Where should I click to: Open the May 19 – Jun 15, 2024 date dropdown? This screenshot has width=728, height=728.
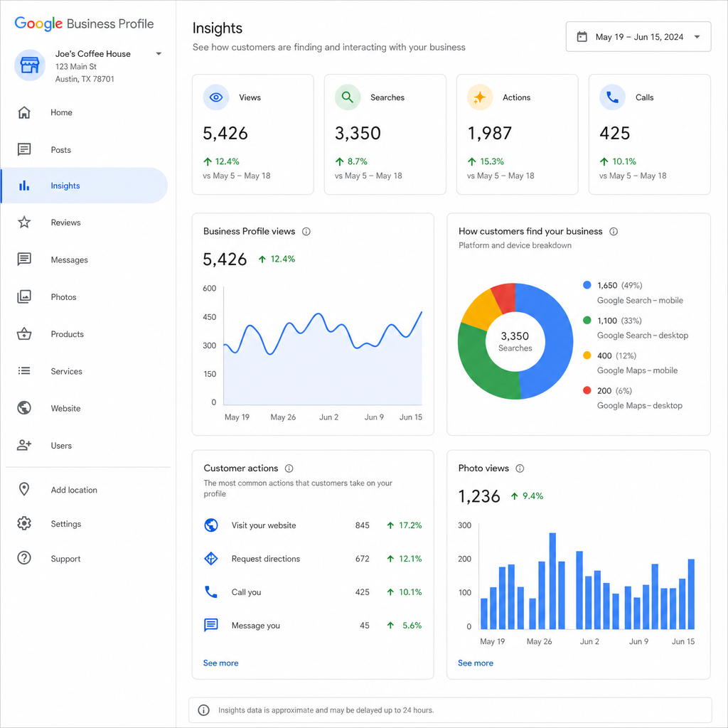(638, 37)
